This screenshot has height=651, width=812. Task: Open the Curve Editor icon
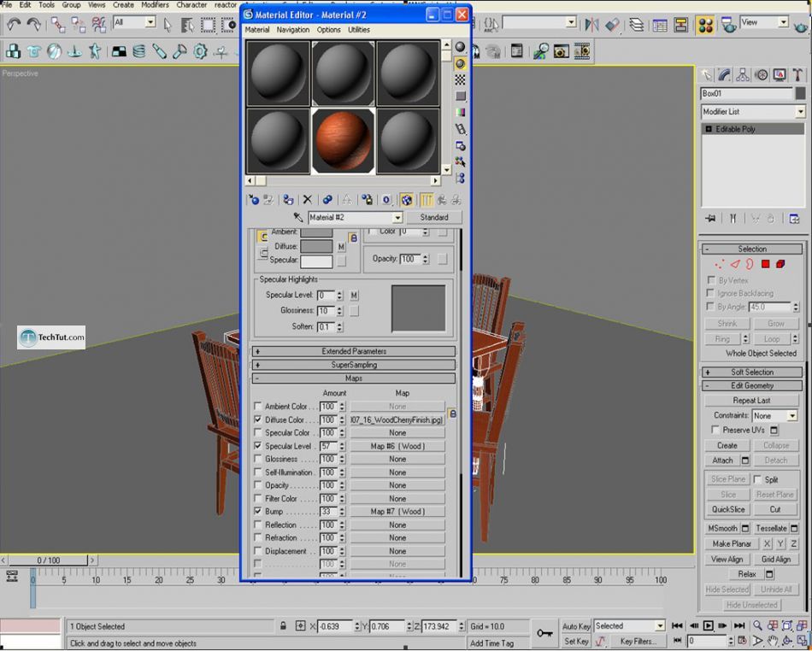660,25
